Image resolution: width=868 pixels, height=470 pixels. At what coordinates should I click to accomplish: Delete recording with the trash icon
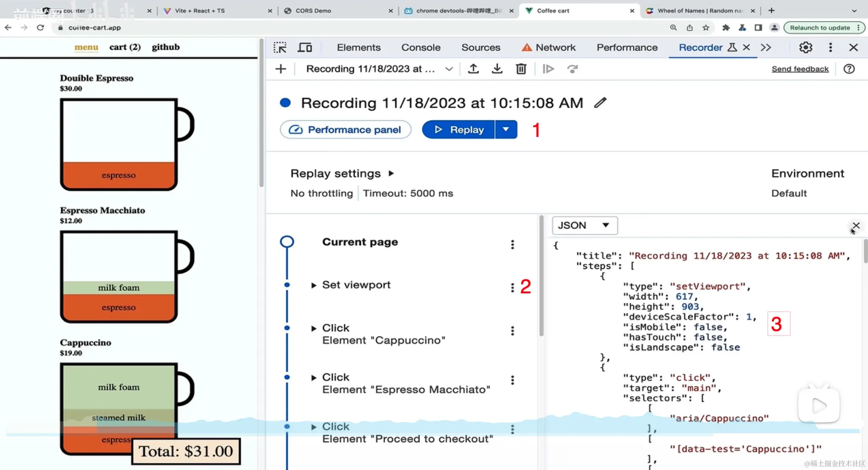click(521, 69)
